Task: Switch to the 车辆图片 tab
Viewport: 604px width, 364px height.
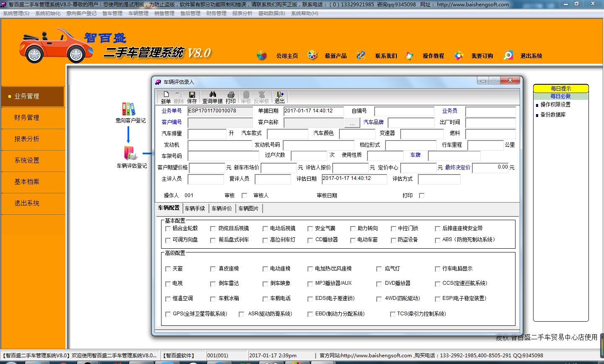Action: (249, 208)
